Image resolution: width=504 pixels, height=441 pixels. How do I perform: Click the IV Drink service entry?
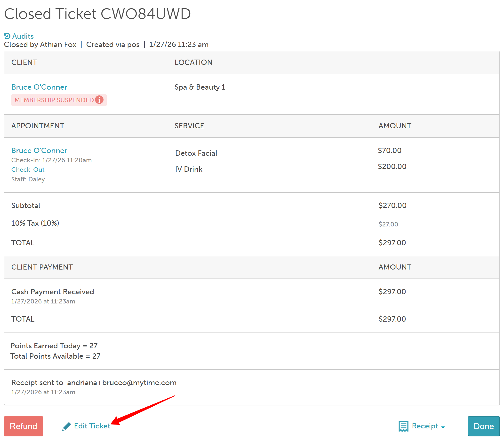(189, 169)
